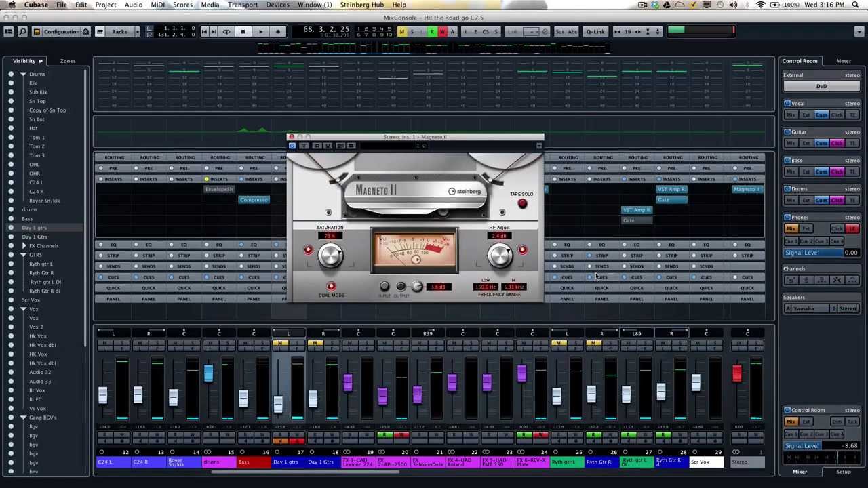Open the Project menu
The image size is (868, 488).
[x=105, y=5]
